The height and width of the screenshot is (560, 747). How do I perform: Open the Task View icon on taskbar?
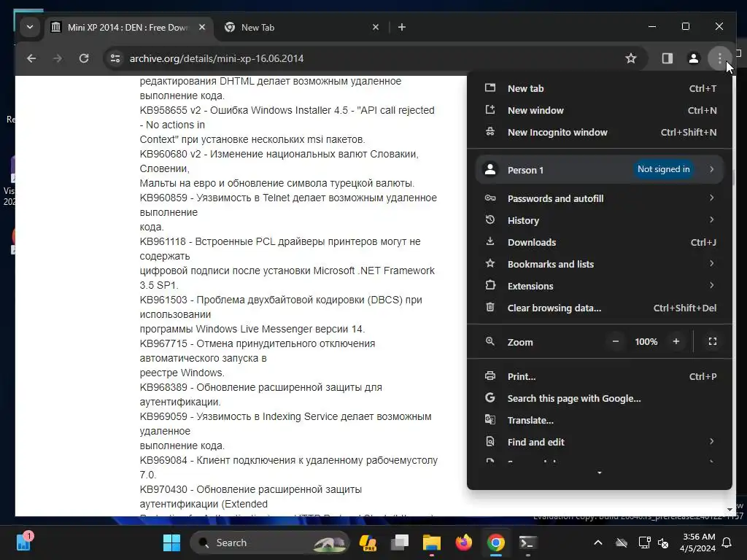coord(399,542)
